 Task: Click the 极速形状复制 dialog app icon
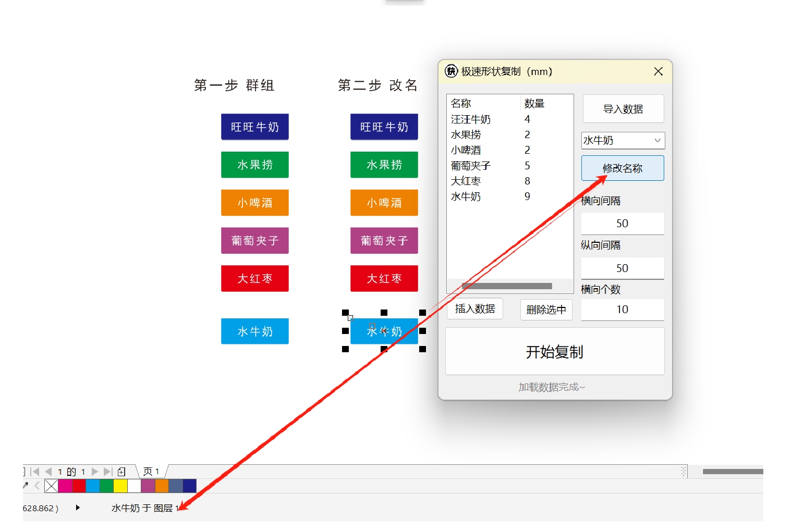[451, 71]
